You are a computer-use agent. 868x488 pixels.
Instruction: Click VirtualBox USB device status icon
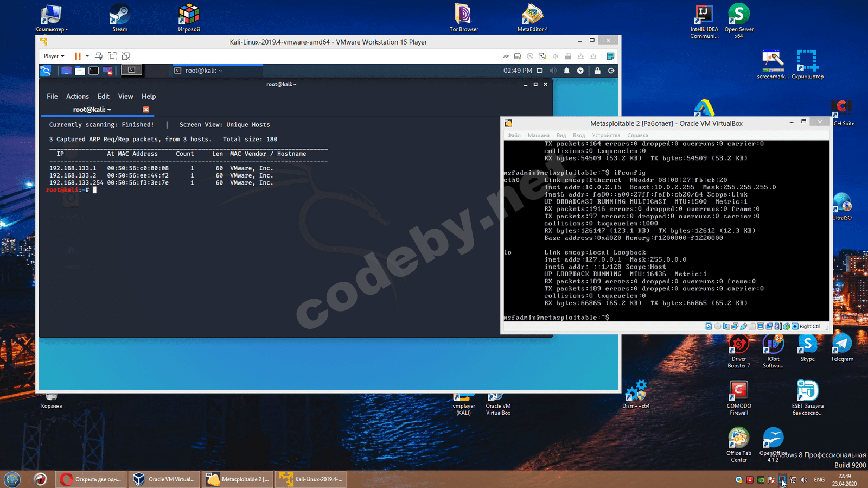pos(743,326)
